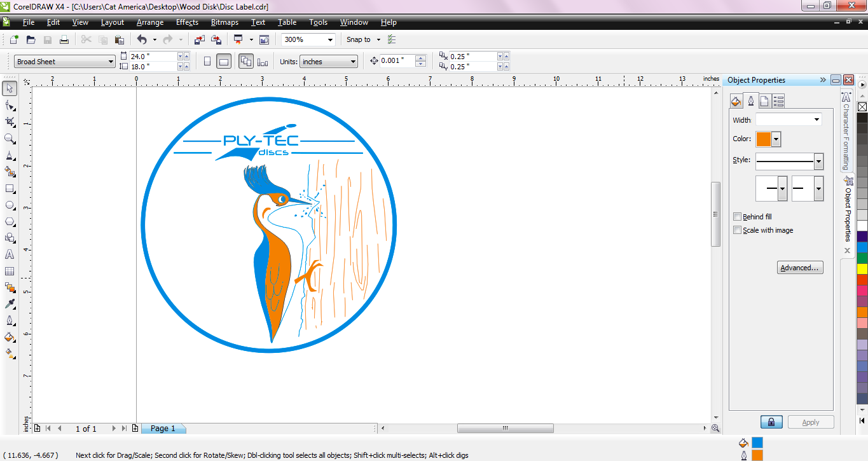Viewport: 868px width, 461px height.
Task: Select the Ellipse tool
Action: (10, 205)
